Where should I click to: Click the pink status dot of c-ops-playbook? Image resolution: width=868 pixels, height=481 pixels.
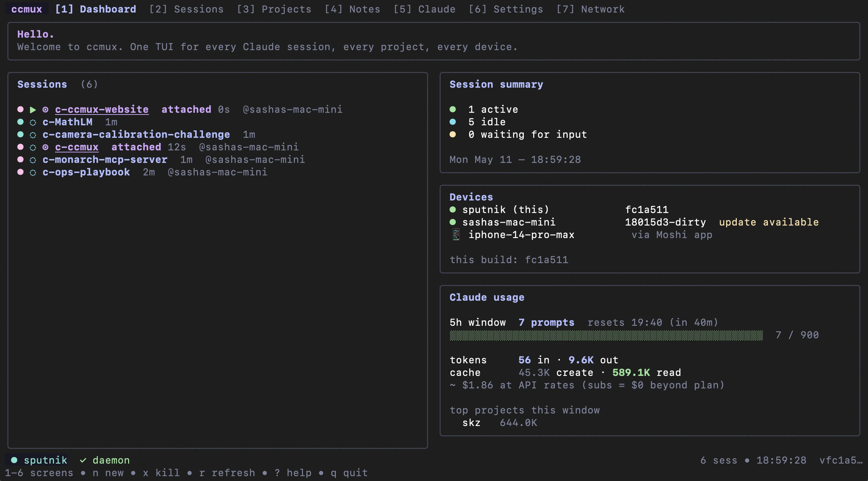pos(21,172)
